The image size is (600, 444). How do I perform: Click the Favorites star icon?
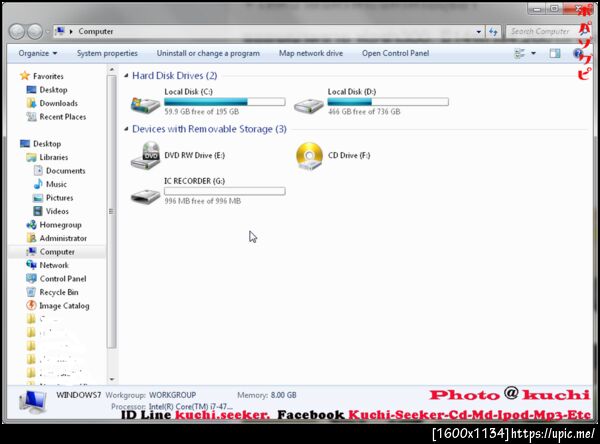click(25, 76)
